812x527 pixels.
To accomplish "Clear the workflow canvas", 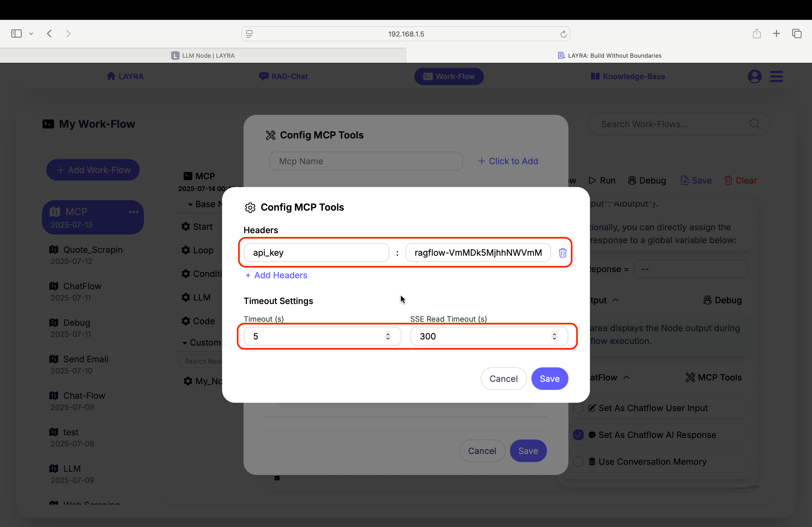I will (x=740, y=180).
